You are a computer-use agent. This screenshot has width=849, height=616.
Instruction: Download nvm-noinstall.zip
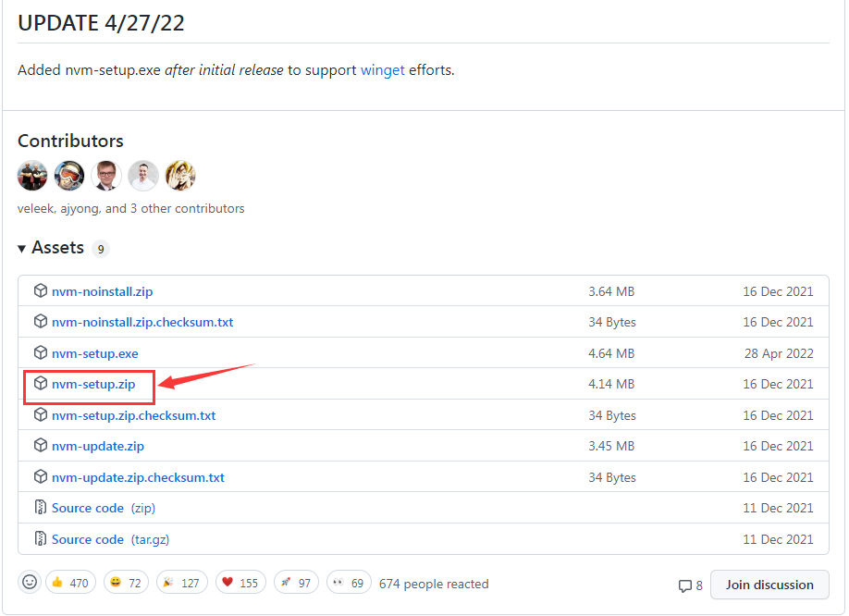[103, 291]
